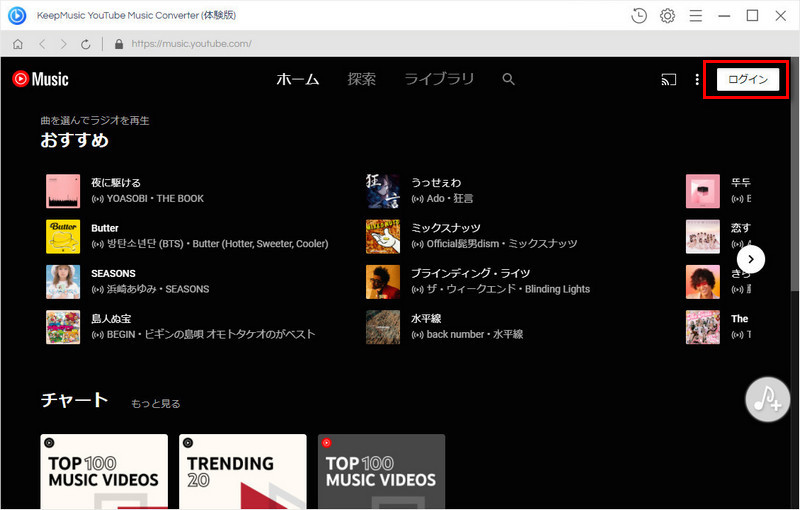The width and height of the screenshot is (800, 510).
Task: Reload the page with refresh icon
Action: 86,44
